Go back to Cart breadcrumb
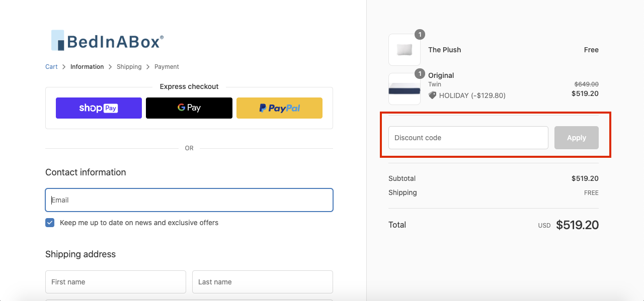Screen dimensions: 644x301 pos(51,67)
